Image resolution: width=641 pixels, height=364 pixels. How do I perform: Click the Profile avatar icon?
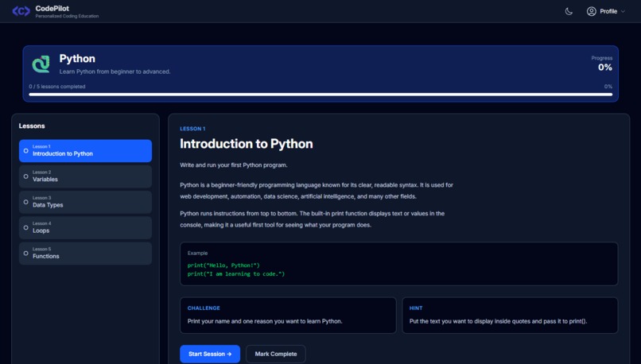tap(591, 11)
